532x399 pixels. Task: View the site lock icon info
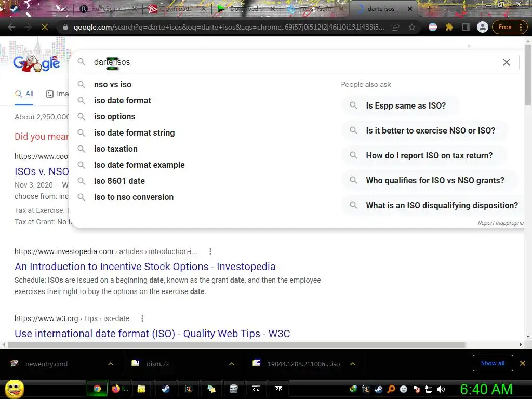tap(65, 27)
